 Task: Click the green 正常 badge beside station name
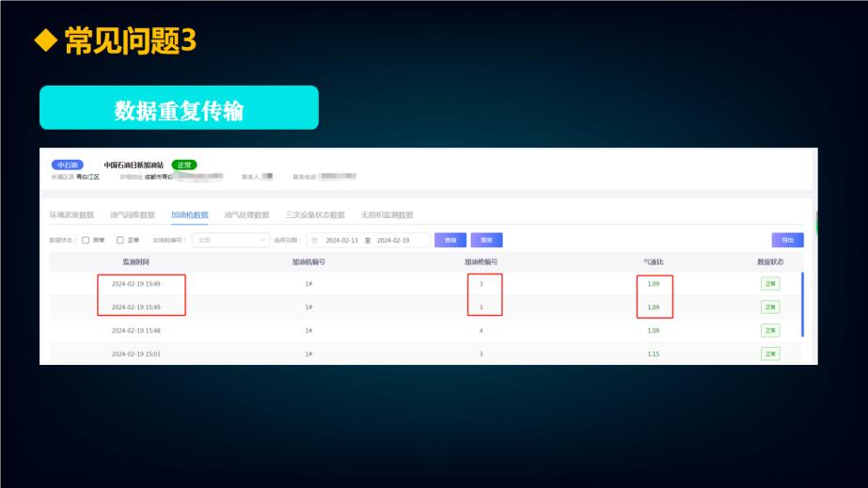coord(184,165)
